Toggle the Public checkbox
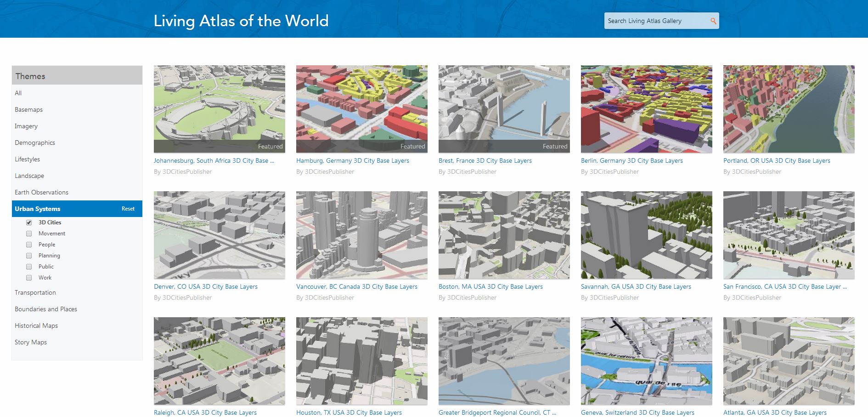The width and height of the screenshot is (868, 417). [x=29, y=267]
